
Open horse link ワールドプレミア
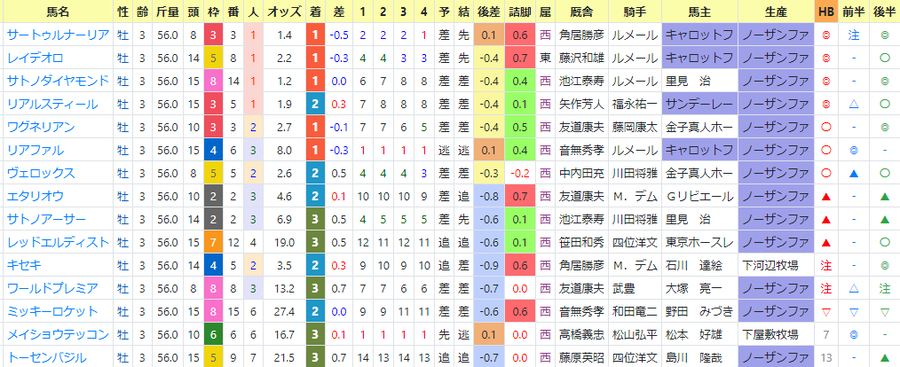[x=52, y=288]
